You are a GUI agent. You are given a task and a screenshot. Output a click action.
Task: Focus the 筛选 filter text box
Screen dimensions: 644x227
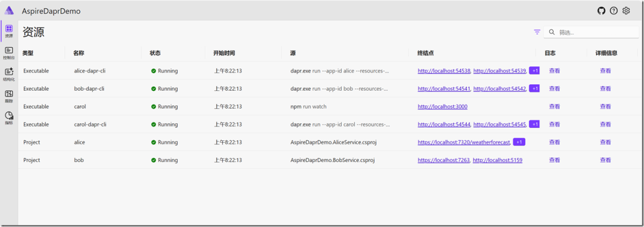coord(591,32)
